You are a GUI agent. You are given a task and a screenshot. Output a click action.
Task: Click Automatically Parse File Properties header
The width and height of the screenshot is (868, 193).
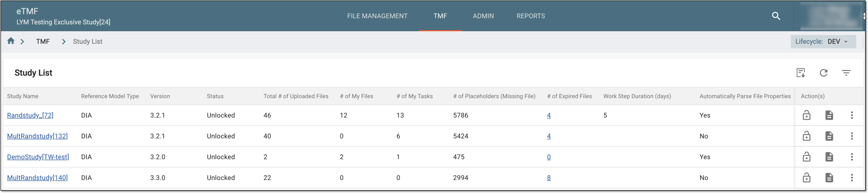(x=745, y=96)
